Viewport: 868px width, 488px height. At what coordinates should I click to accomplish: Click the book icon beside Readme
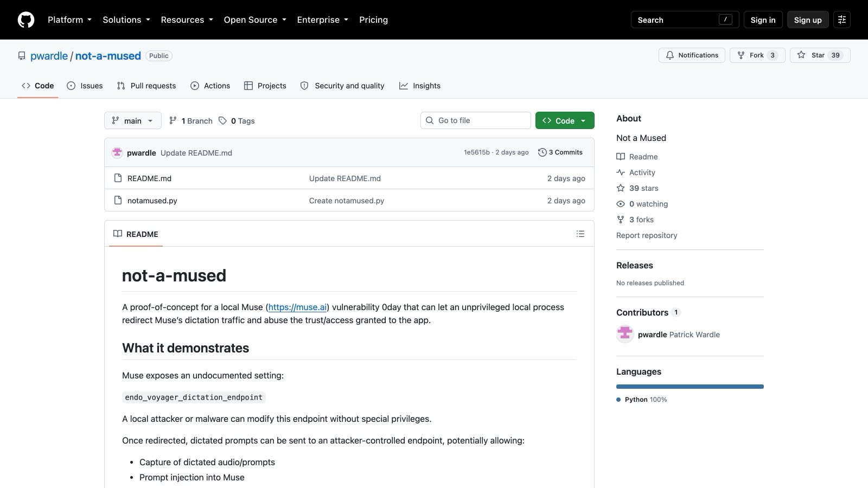click(x=621, y=157)
